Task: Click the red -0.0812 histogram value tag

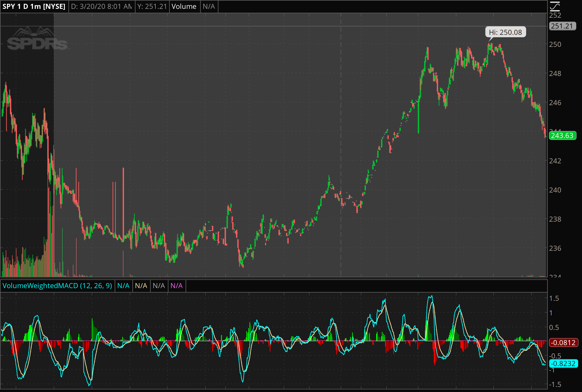Action: [563, 343]
